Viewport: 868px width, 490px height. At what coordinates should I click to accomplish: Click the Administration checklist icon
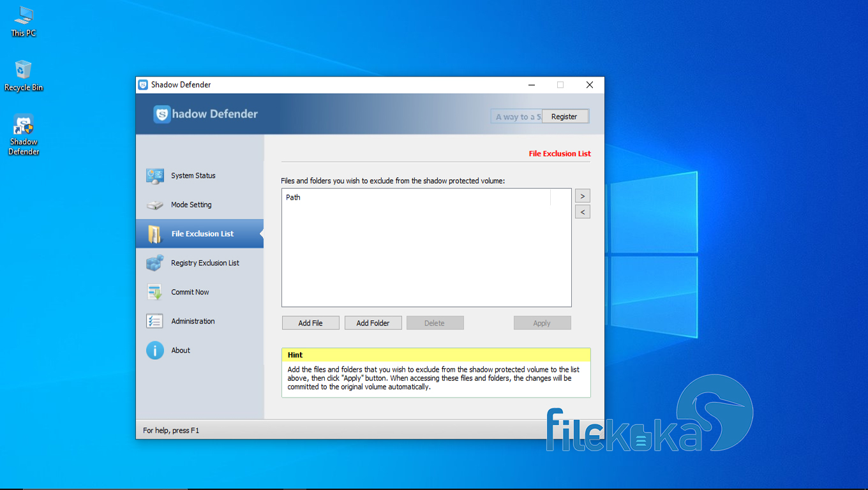155,322
